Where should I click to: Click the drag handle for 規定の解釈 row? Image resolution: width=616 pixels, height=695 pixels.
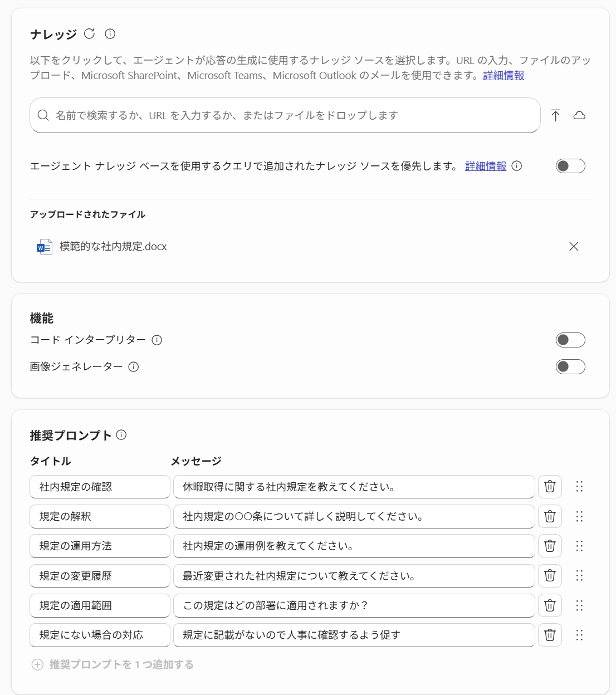(x=579, y=516)
